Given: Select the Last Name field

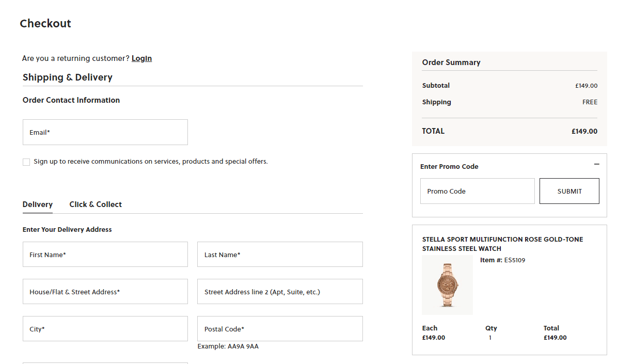Looking at the screenshot, I should click(x=280, y=255).
